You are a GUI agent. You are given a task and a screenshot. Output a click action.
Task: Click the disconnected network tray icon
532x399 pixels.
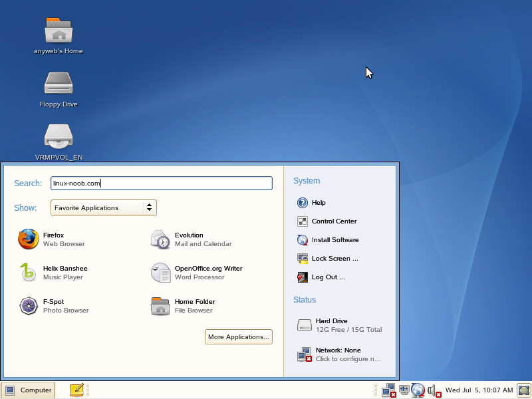click(x=388, y=390)
